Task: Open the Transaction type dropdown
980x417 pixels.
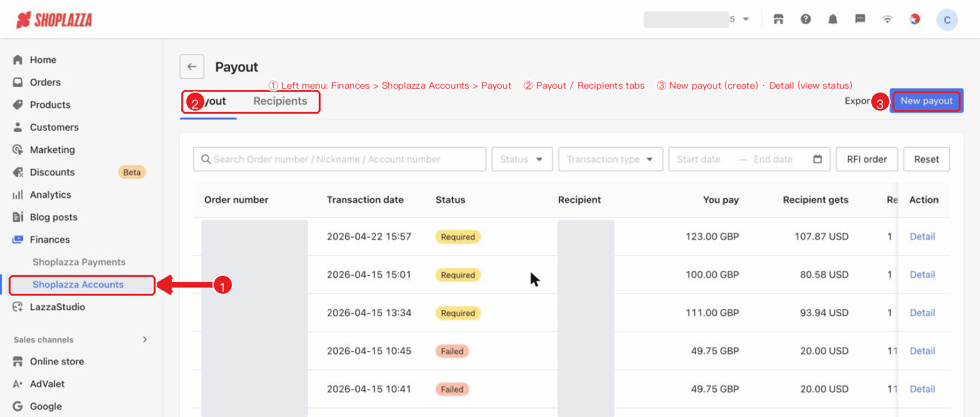Action: [x=611, y=159]
